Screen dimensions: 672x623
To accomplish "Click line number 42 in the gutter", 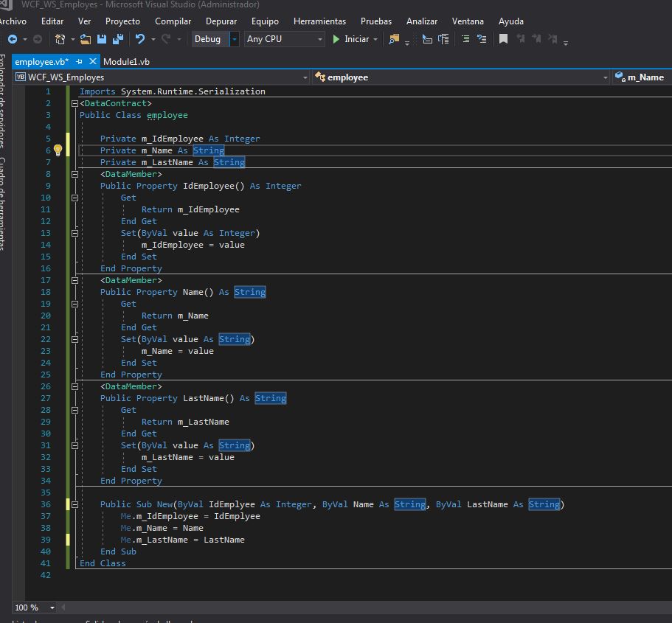I will (46, 575).
